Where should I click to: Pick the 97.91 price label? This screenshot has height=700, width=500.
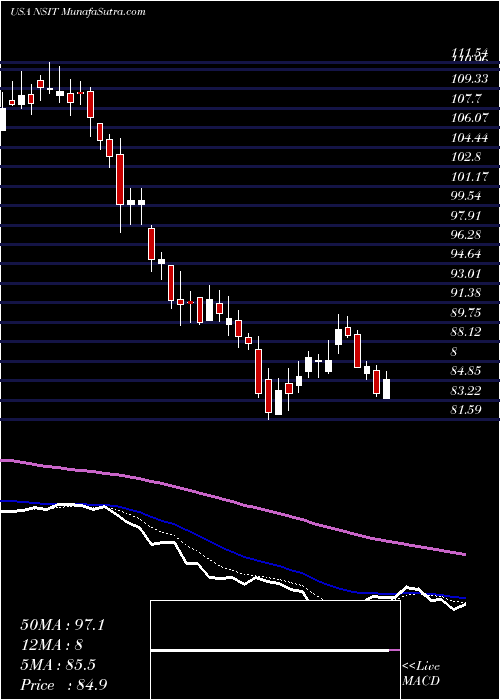467,216
